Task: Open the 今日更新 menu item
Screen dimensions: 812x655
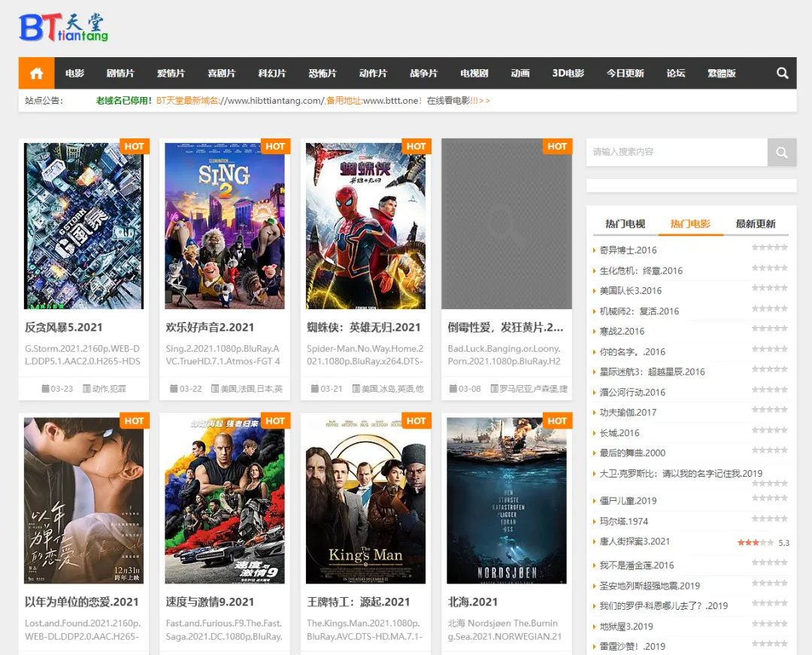Action: coord(625,73)
